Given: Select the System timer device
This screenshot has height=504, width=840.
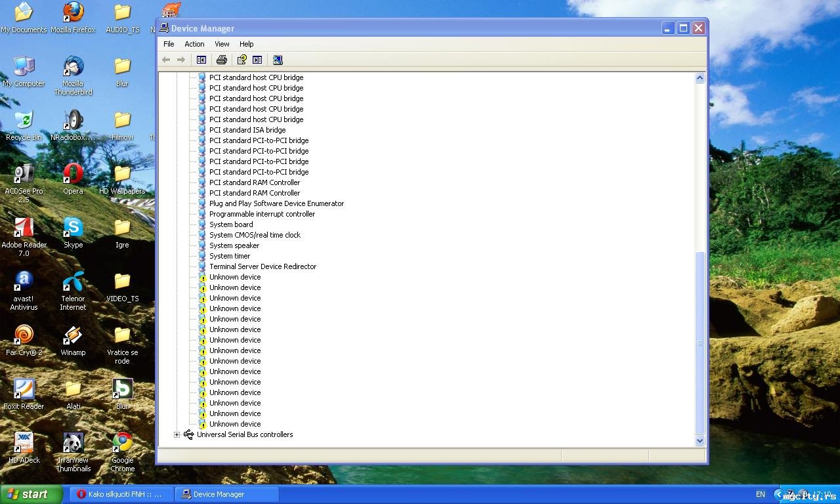Looking at the screenshot, I should point(230,256).
